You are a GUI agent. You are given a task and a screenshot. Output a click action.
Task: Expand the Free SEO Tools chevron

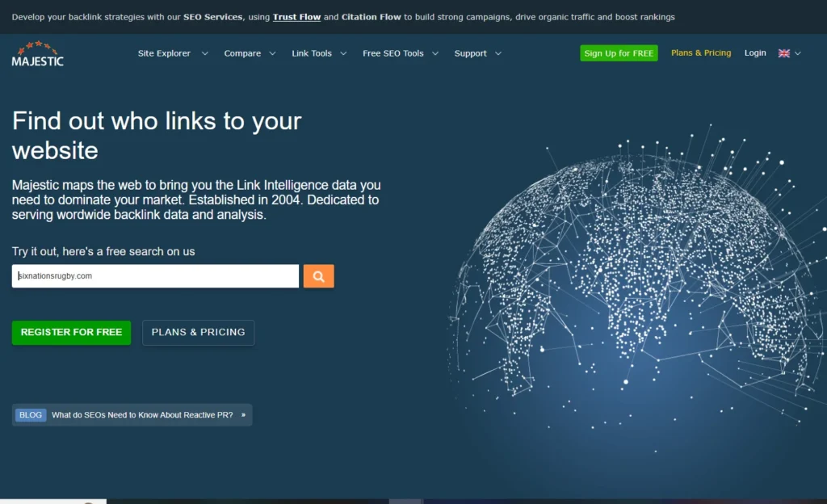435,54
